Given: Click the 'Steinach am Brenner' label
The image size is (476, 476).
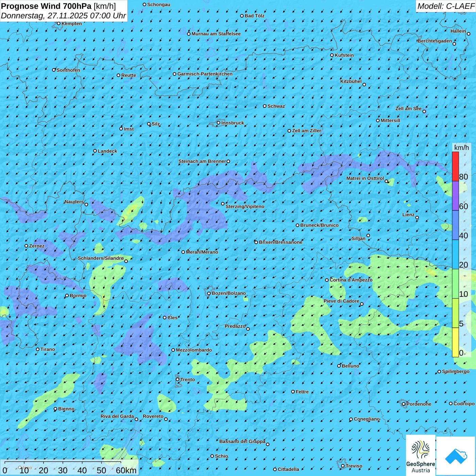Looking at the screenshot, I should click(202, 161).
